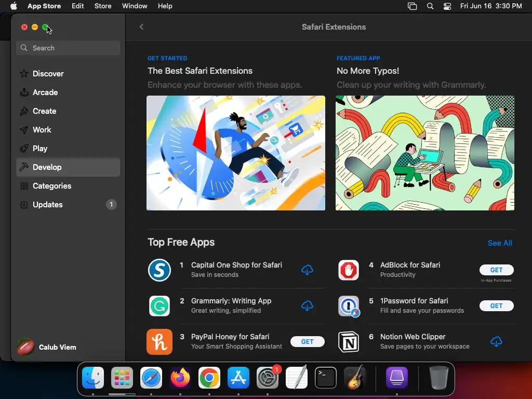
Task: Click Capital One Shop for Safari title
Action: pos(236,265)
